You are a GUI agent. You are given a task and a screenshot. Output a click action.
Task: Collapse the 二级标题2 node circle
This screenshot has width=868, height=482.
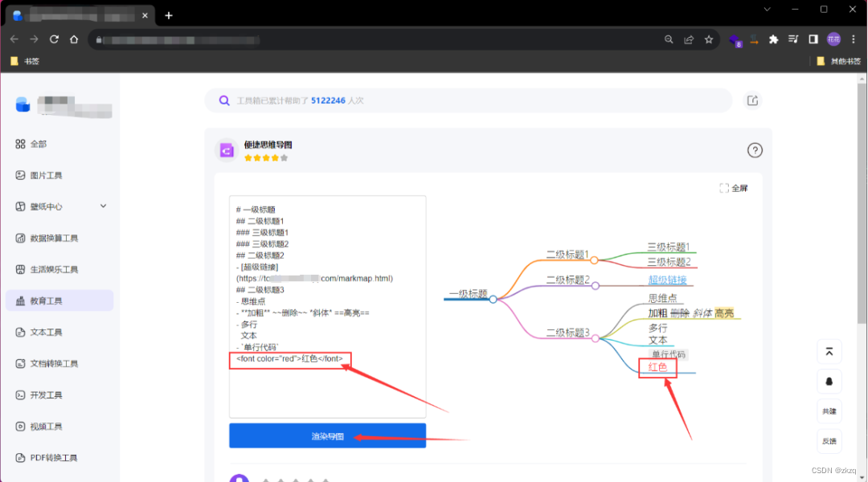[x=595, y=286]
